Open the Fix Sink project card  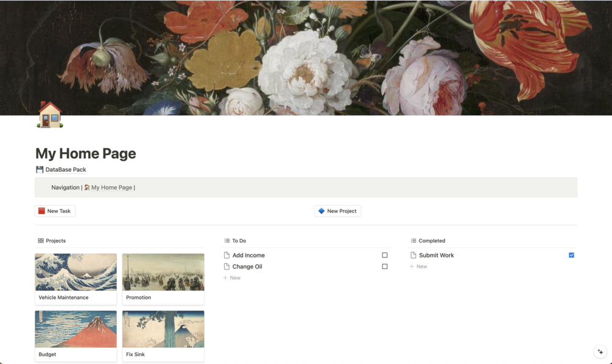pos(163,336)
